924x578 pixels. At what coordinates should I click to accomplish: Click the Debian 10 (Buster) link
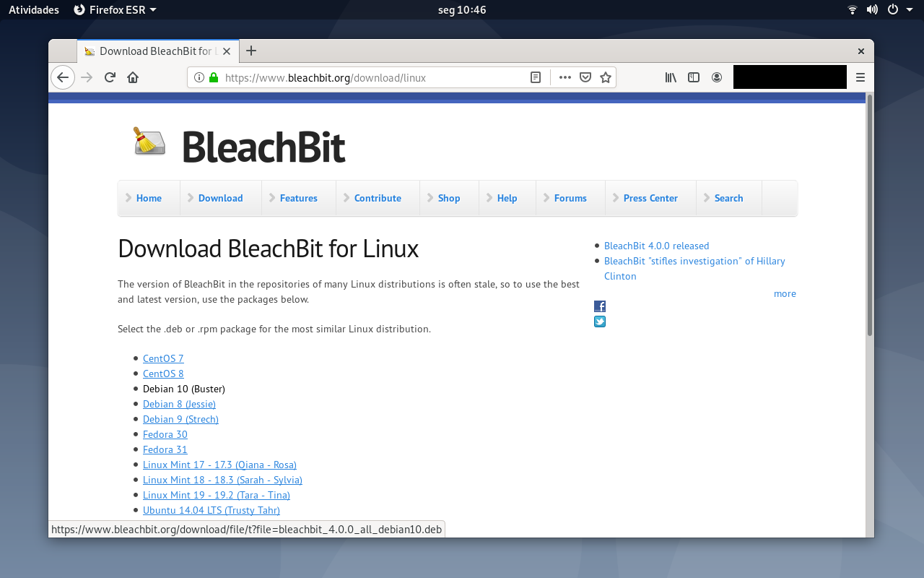coord(184,389)
